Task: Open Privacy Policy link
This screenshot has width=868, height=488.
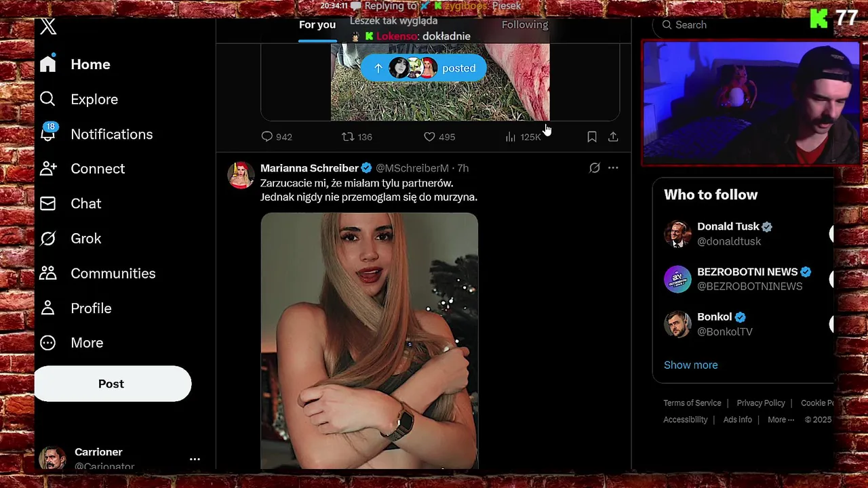Action: point(761,403)
